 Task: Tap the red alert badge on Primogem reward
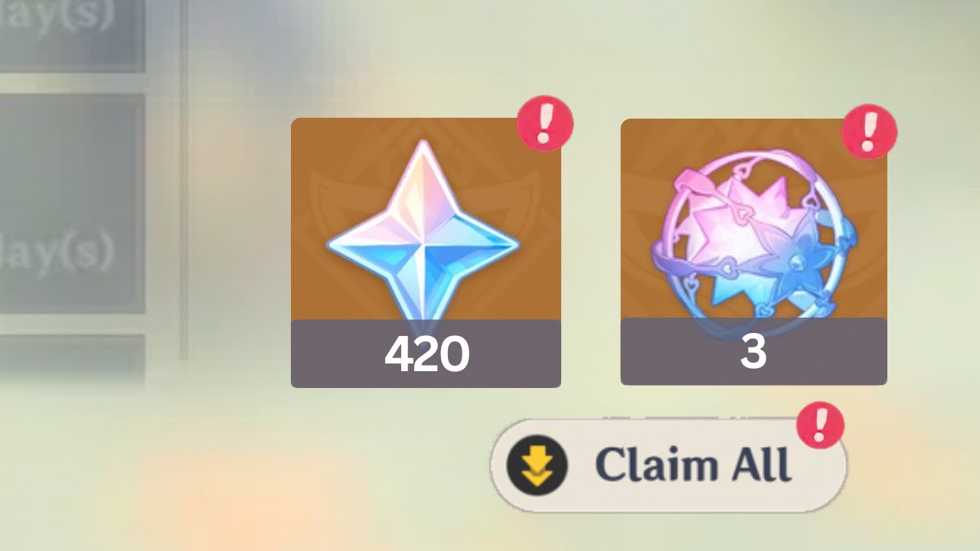click(x=545, y=122)
